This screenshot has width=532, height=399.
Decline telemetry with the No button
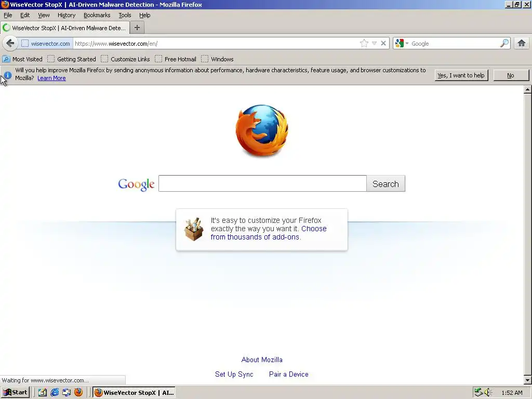pyautogui.click(x=511, y=75)
